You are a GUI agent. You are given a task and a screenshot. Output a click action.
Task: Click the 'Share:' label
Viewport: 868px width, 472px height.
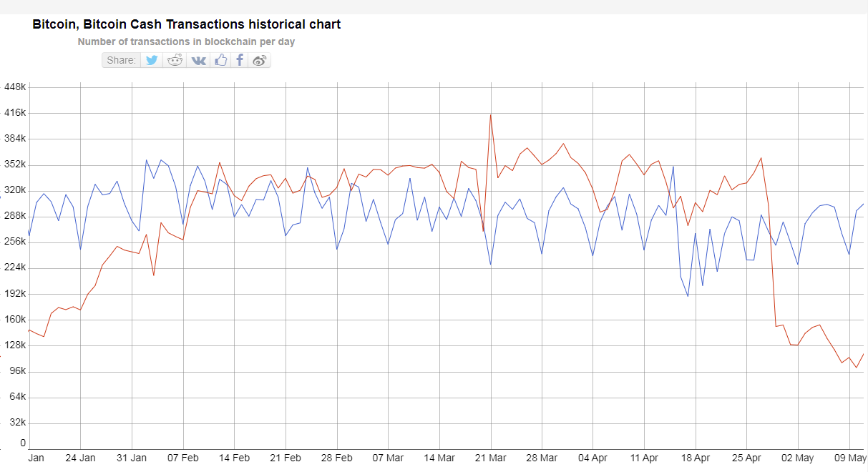tap(121, 60)
